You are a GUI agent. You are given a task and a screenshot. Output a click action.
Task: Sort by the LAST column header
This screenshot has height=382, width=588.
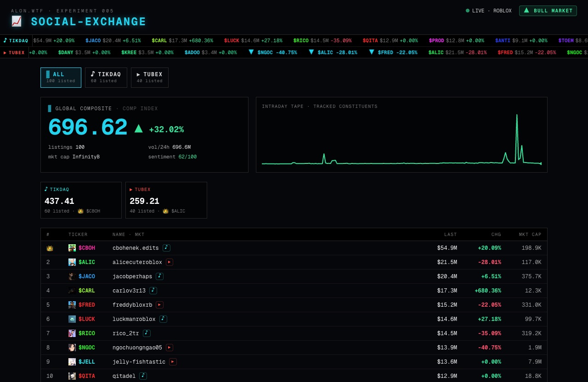pyautogui.click(x=450, y=235)
